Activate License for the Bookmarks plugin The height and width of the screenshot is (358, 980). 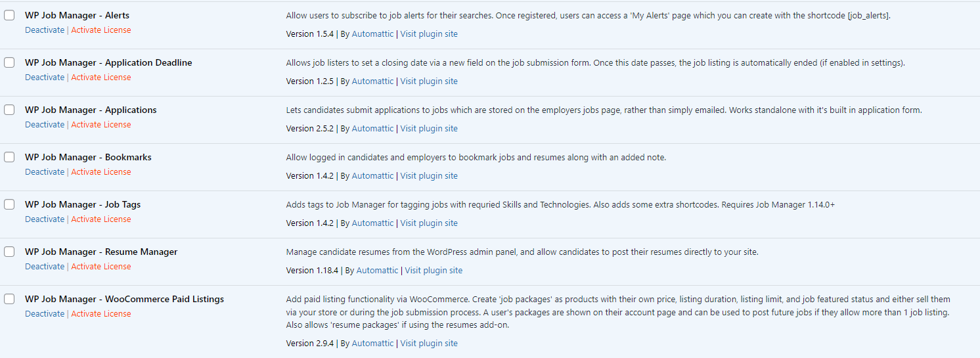(x=101, y=172)
